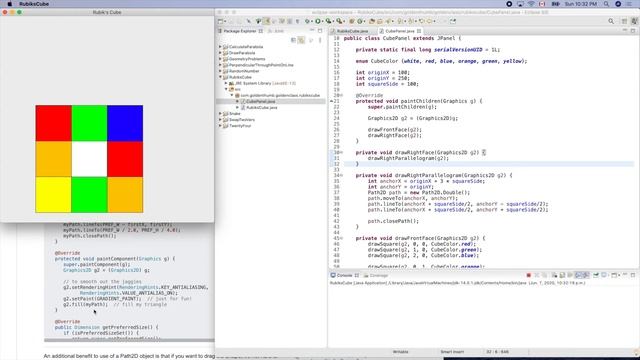Expand the Snake project
This screenshot has height=360, width=640.
(x=220, y=113)
